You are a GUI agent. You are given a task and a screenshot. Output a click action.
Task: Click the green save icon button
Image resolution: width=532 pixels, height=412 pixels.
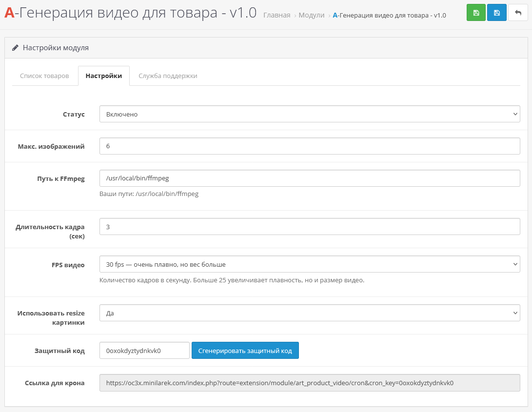pyautogui.click(x=476, y=13)
